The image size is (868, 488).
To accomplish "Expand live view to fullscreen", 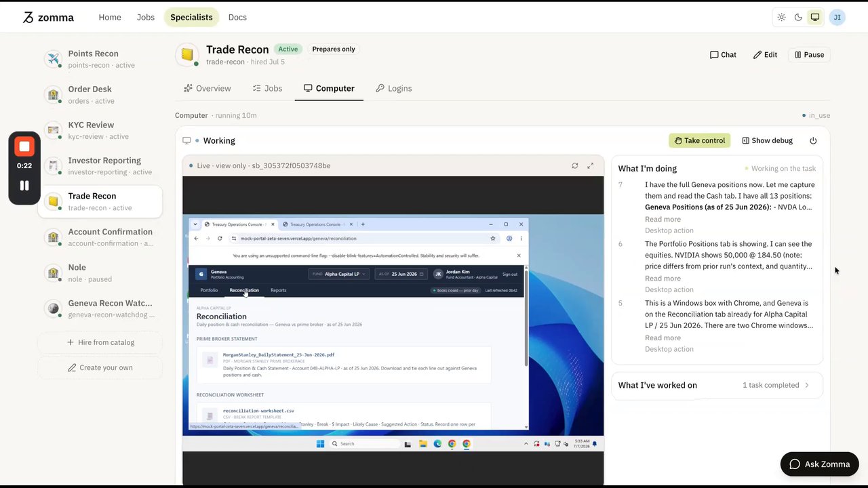I will 590,165.
